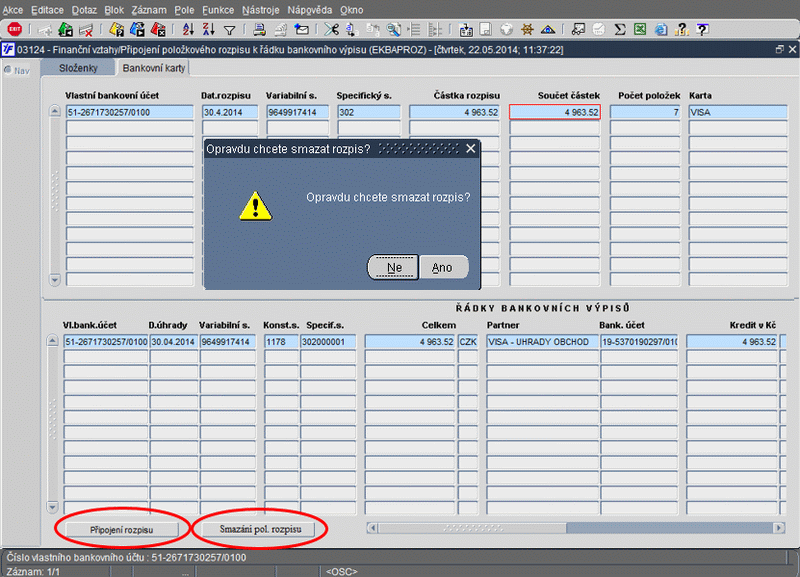Viewport: 800px width, 577px height.
Task: Click up arrow of upper block scrollbar
Action: (55, 111)
